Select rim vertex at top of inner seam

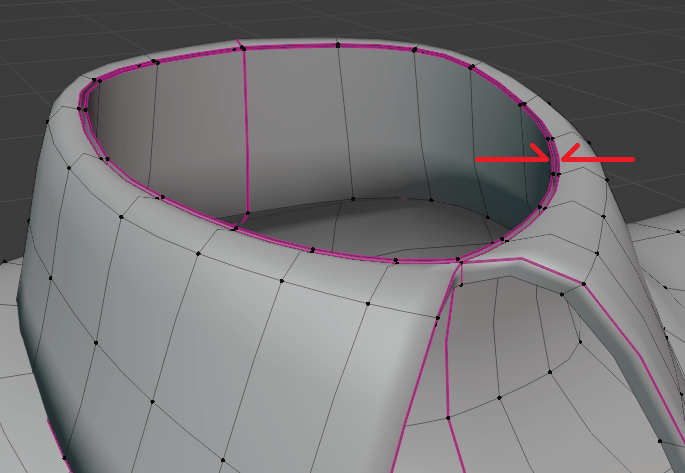pyautogui.click(x=240, y=46)
